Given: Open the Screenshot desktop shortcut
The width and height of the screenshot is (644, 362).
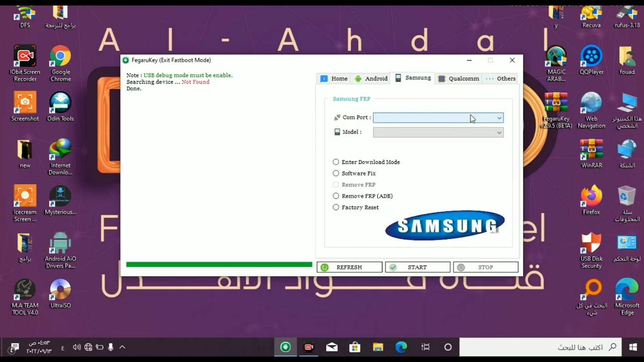Looking at the screenshot, I should (25, 107).
